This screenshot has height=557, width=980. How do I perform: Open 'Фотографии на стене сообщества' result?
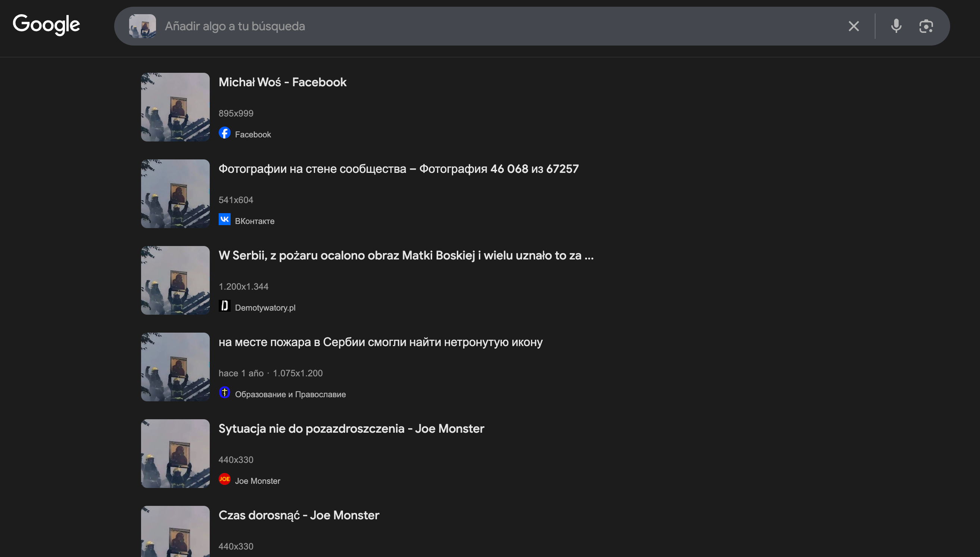coord(399,169)
